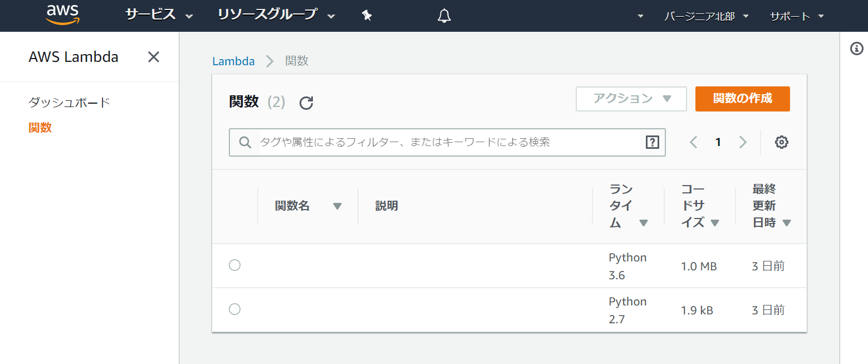Click inside the function filter search box
868x364 pixels.
(390, 142)
